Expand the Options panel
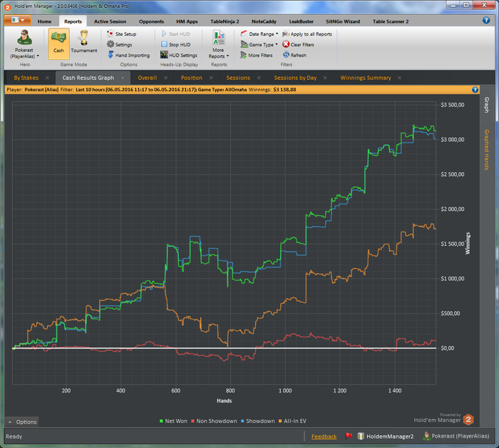Image resolution: width=499 pixels, height=448 pixels. 22,422
